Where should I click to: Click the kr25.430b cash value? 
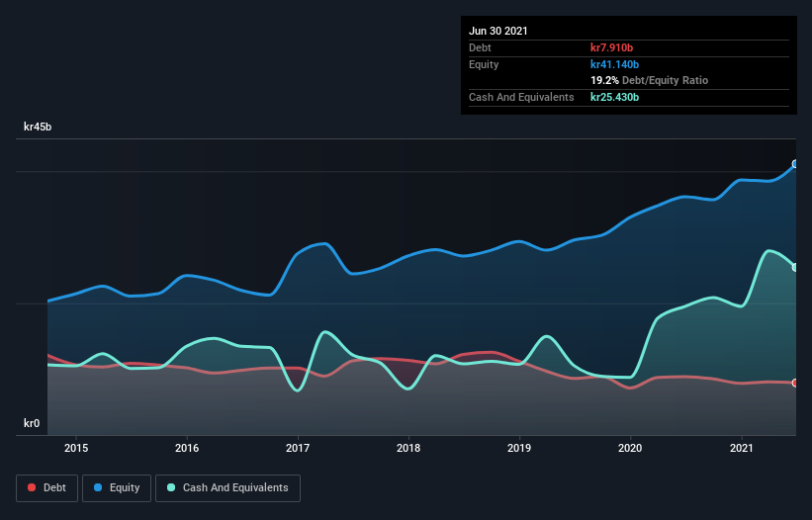[615, 97]
